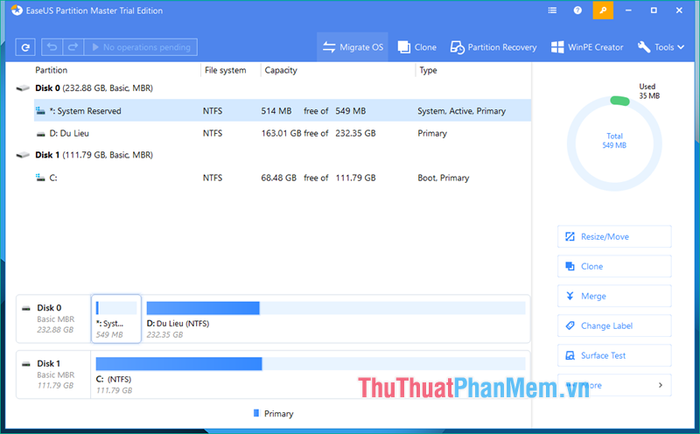This screenshot has width=700, height=434.
Task: Click the green Used segment on donut chart
Action: click(x=620, y=101)
